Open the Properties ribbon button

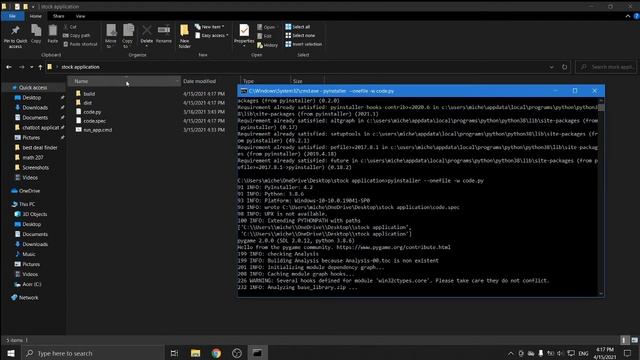(244, 35)
